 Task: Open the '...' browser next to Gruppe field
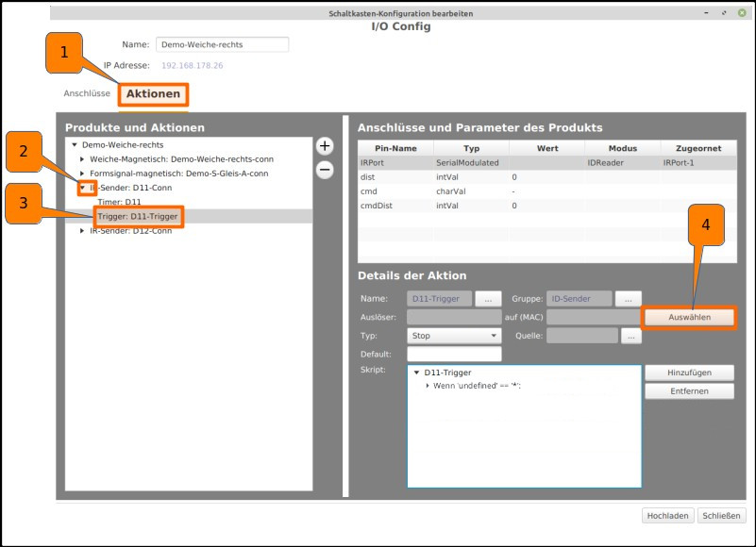(x=628, y=298)
